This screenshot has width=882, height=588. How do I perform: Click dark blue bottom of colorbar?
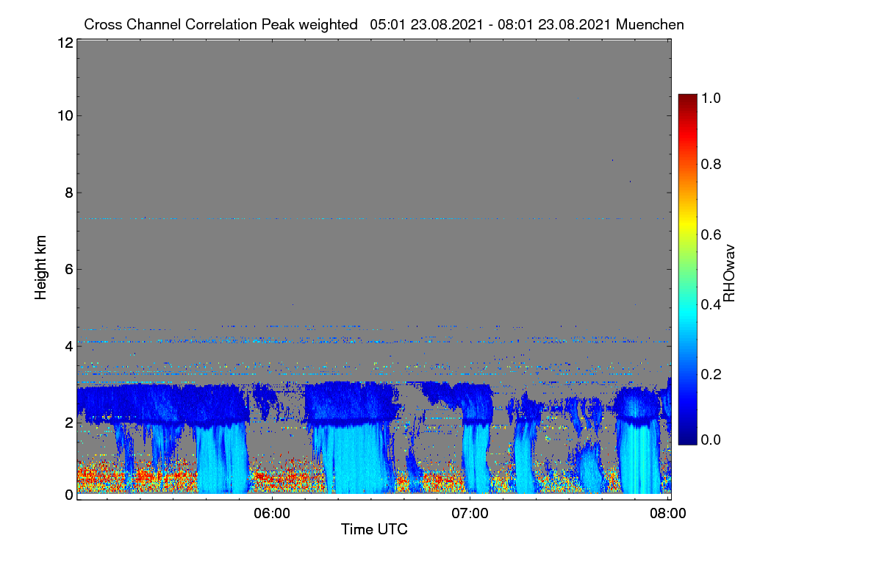687,439
